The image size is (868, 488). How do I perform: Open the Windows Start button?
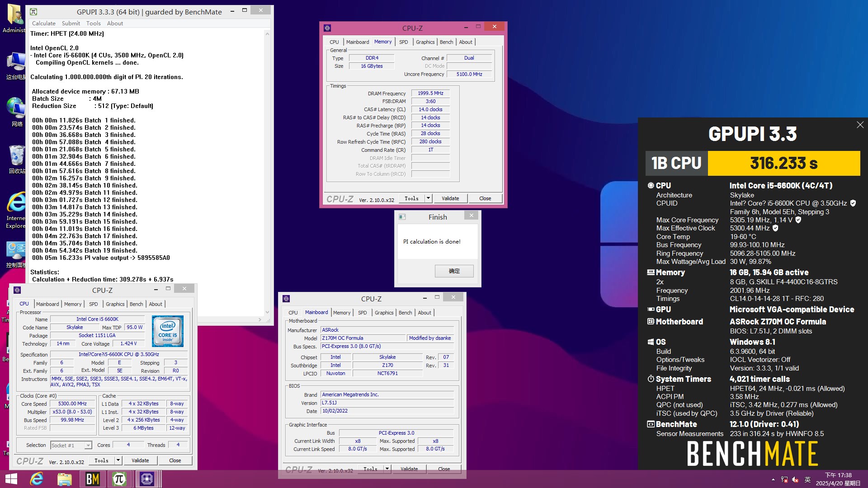(x=11, y=479)
